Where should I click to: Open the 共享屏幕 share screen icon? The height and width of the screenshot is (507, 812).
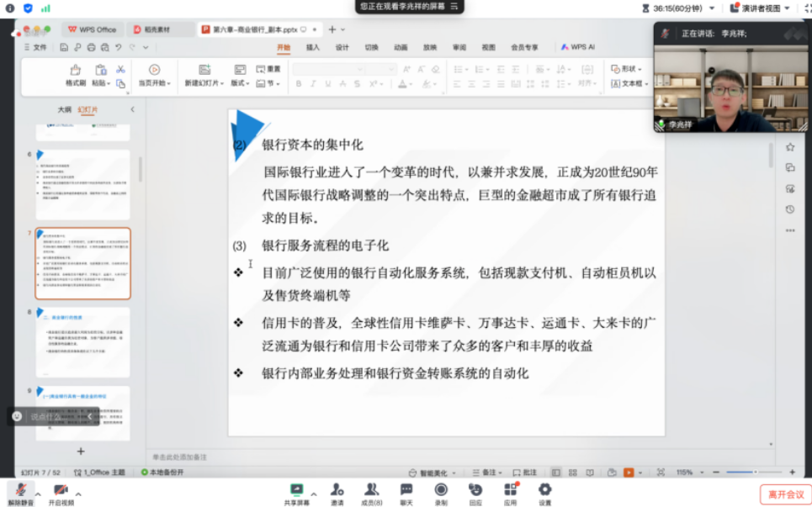tap(296, 490)
